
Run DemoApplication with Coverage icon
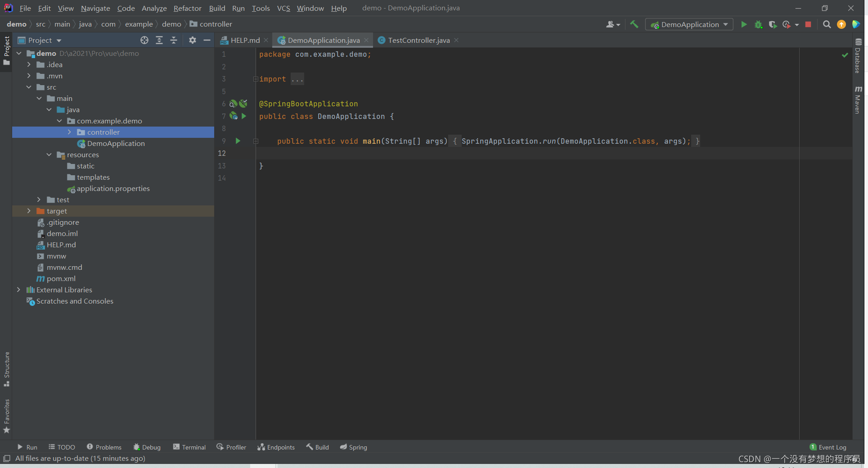(x=773, y=25)
